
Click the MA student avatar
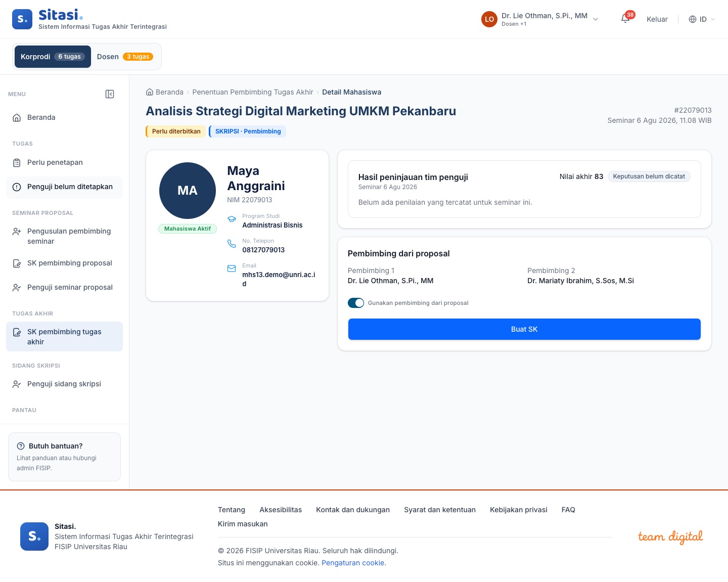pyautogui.click(x=188, y=191)
